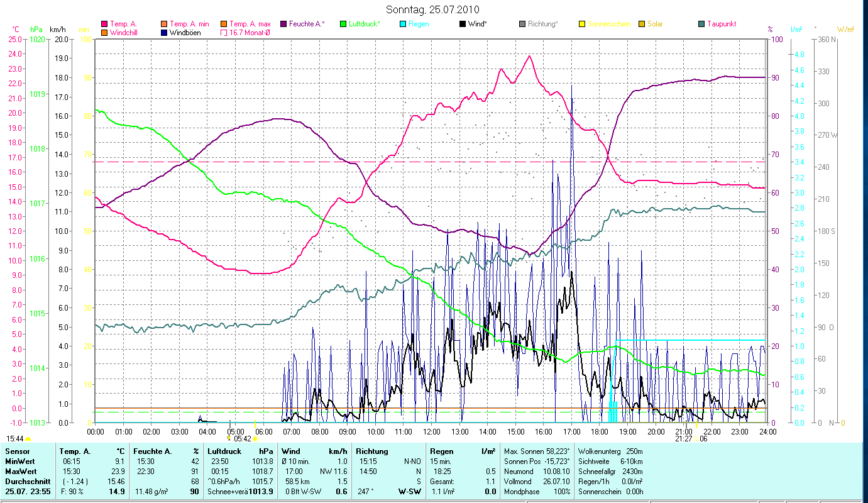Click the pink Temp. A. legend swatch

click(x=104, y=24)
